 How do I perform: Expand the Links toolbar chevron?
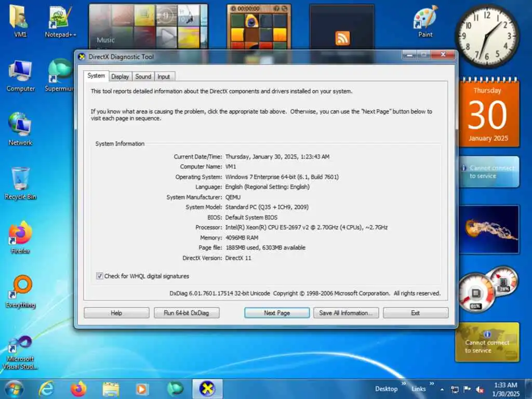pos(432,384)
